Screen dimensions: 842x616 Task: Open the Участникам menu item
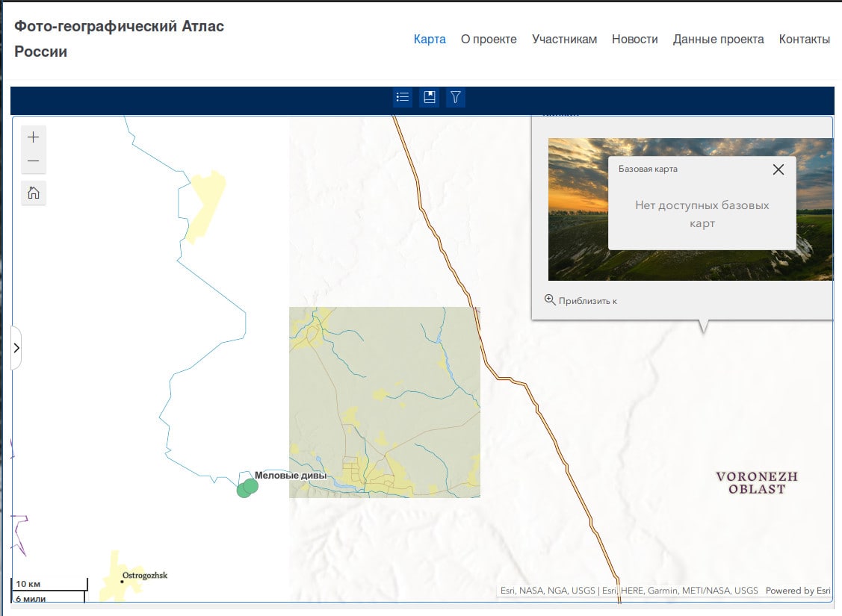(x=564, y=39)
